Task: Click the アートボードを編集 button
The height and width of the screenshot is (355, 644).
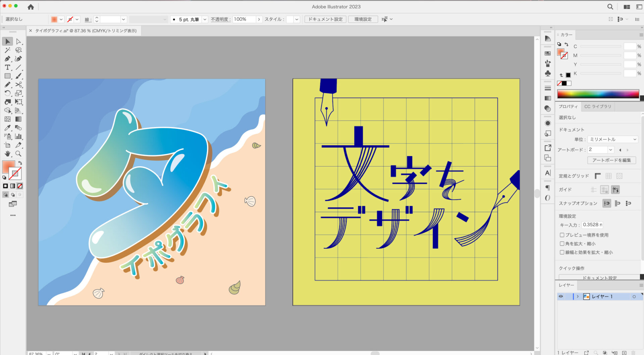Action: coord(611,160)
